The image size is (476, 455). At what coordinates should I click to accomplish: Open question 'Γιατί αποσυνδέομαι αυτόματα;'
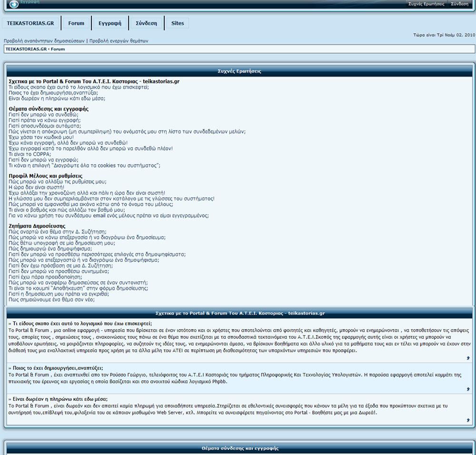pos(45,126)
